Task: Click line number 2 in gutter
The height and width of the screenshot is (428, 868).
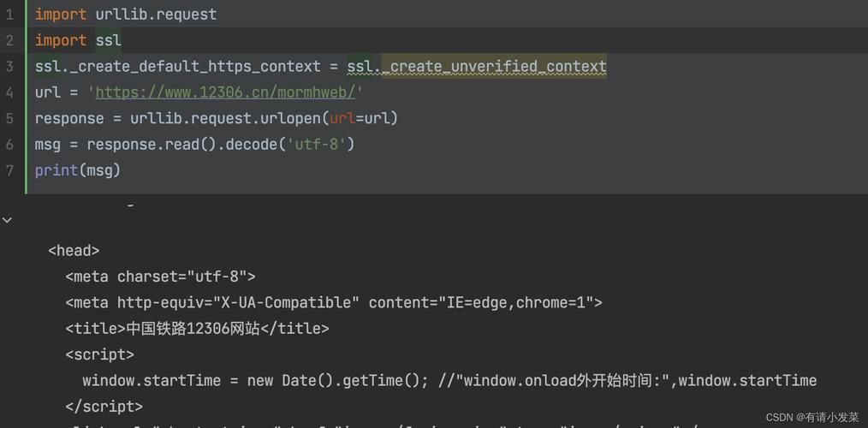Action: point(9,40)
